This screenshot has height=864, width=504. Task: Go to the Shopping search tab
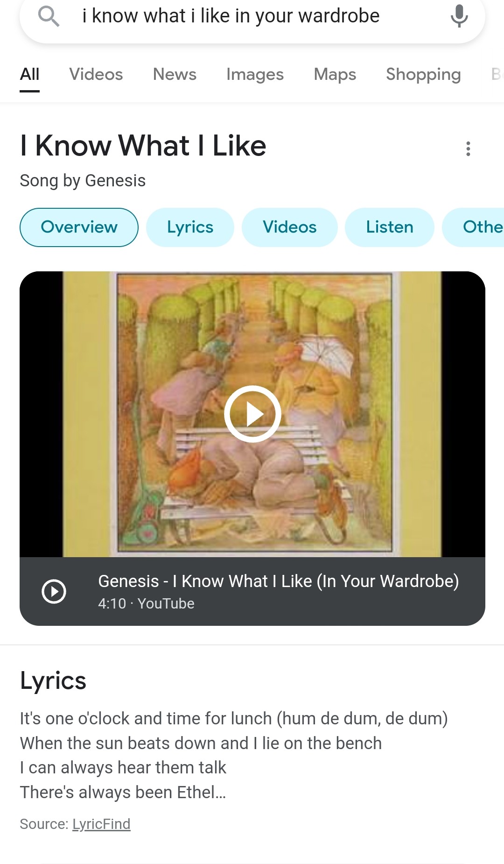pos(423,74)
